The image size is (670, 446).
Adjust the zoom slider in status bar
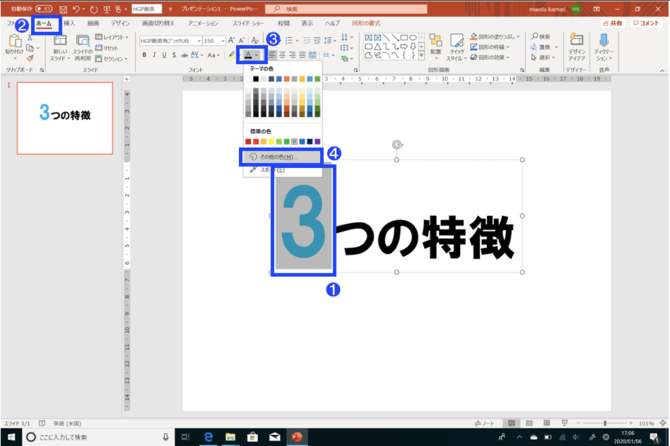tap(605, 423)
